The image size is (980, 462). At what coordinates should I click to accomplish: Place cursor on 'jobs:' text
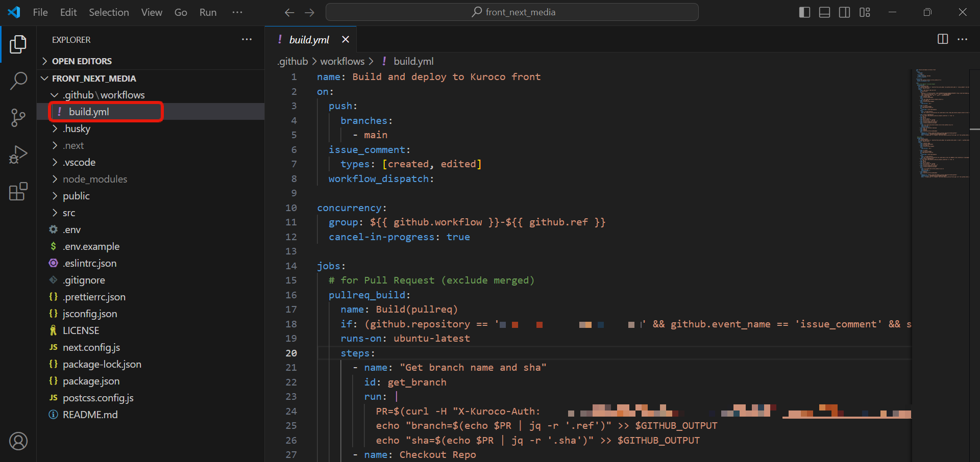point(331,266)
